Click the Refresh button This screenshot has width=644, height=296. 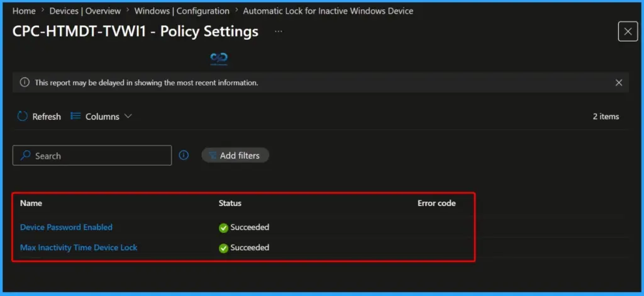click(x=39, y=117)
